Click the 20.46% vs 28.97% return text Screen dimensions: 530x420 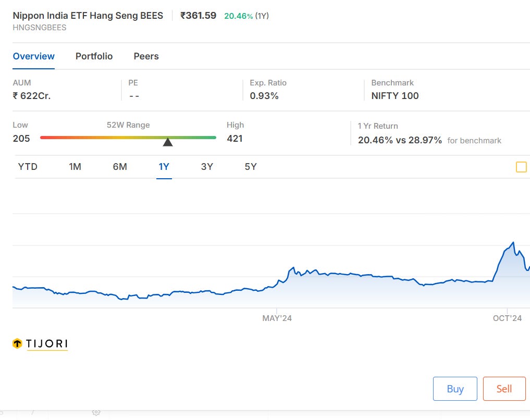(x=400, y=140)
